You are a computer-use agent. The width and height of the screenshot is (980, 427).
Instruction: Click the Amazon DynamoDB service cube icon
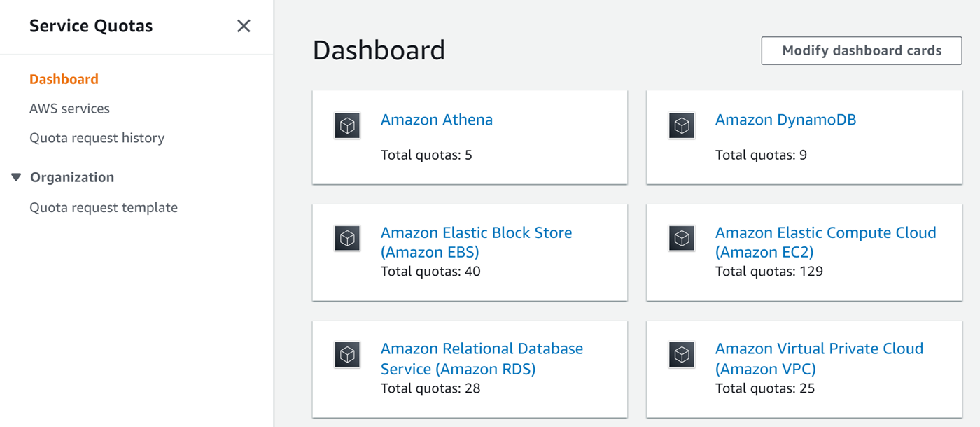[x=682, y=125]
